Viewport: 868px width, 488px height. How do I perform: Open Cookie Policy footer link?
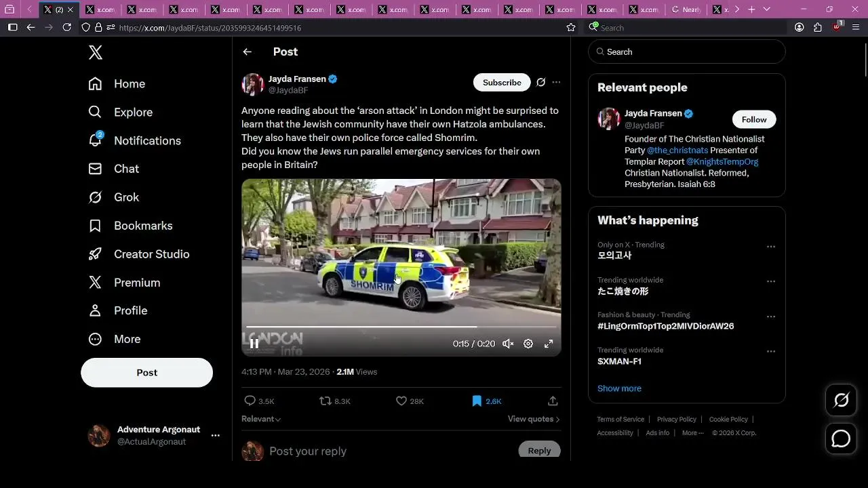728,420
